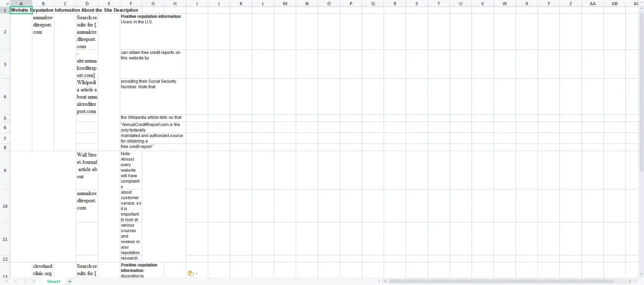The image size is (644, 285).
Task: Click the left horizontal scrollbar arrow
Action: (385, 281)
